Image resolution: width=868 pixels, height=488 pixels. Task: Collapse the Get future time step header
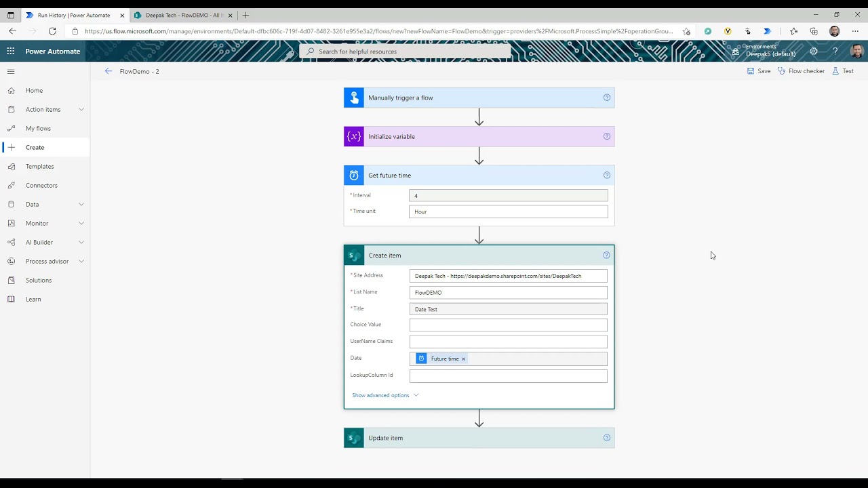tap(479, 176)
